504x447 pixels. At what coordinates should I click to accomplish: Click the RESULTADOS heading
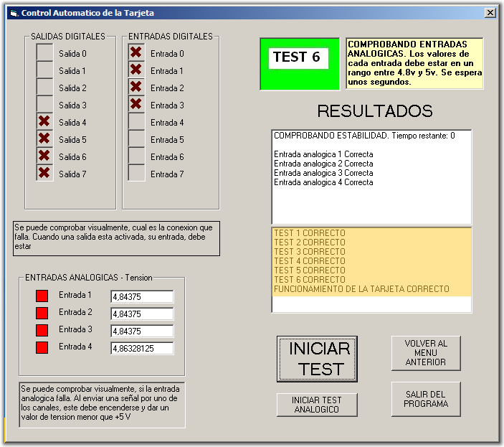tap(375, 111)
